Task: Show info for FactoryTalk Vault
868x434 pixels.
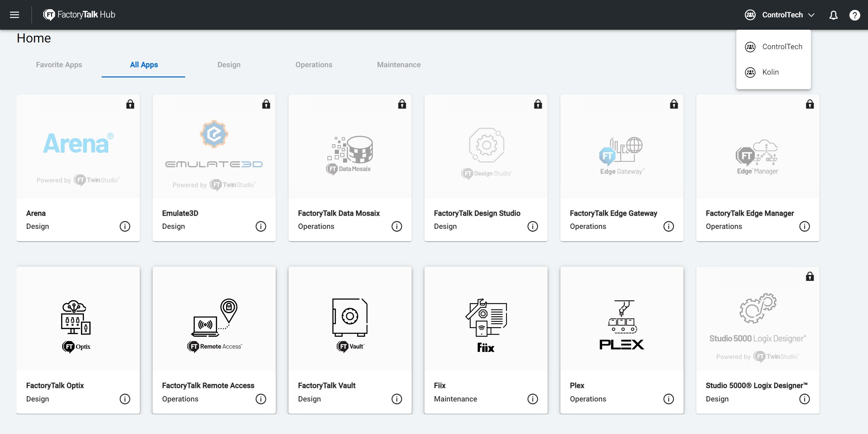Action: click(397, 399)
